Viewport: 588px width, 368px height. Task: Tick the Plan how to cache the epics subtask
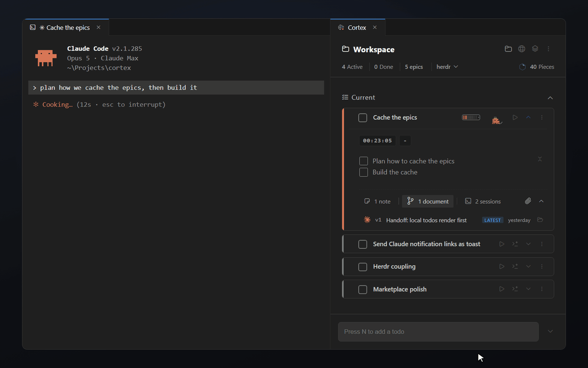[x=364, y=161]
